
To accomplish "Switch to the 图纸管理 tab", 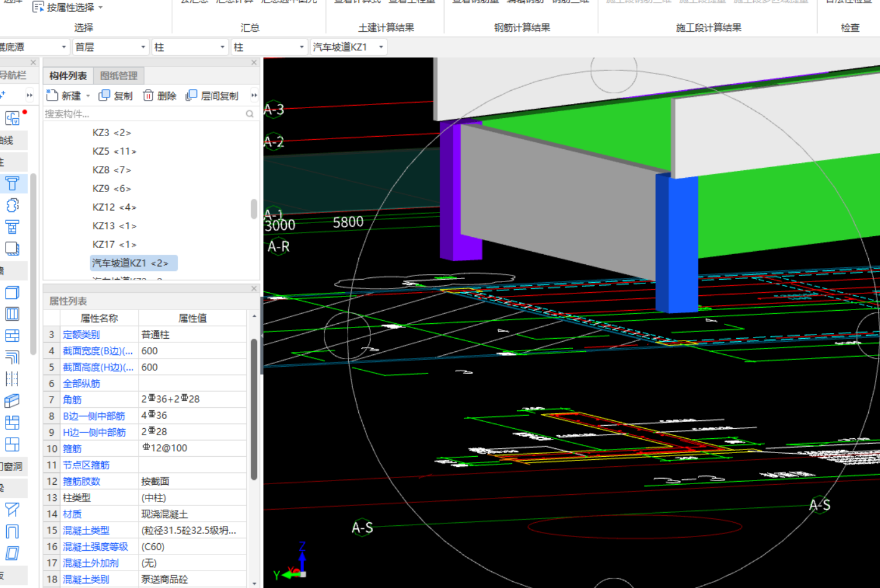I will tap(119, 76).
